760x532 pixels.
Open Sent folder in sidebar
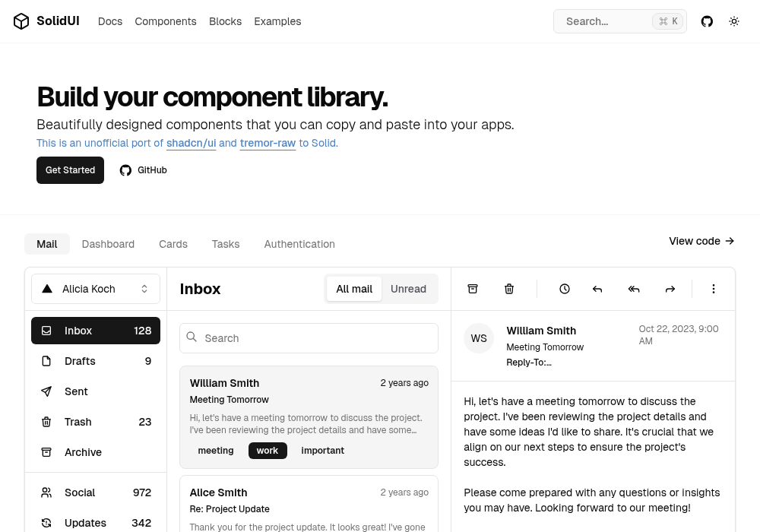point(96,391)
